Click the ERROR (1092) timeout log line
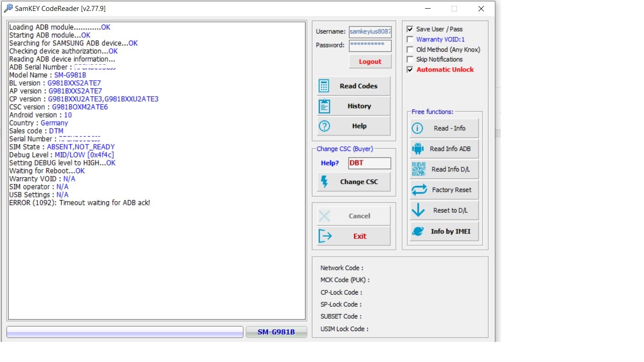Viewport: 644px width, 362px height. point(80,203)
